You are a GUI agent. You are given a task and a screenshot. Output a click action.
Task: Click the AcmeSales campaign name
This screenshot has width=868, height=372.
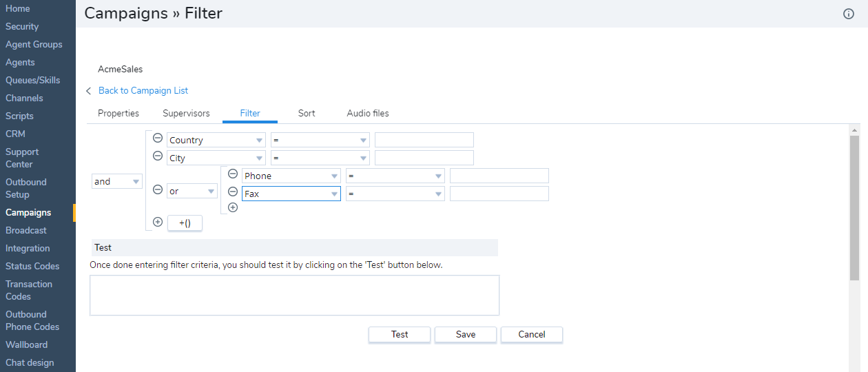pyautogui.click(x=121, y=69)
